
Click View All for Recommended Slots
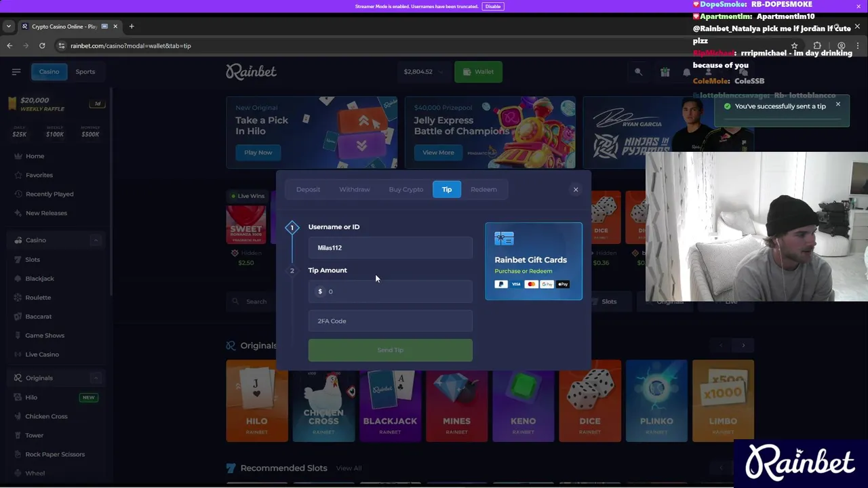coord(349,468)
